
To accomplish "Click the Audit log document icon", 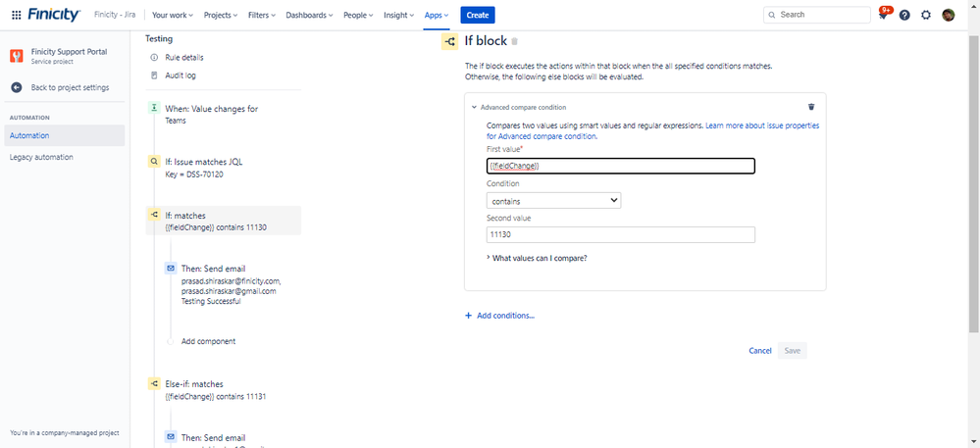I will click(x=154, y=75).
